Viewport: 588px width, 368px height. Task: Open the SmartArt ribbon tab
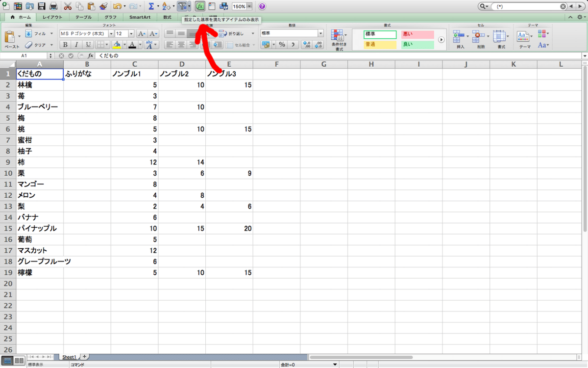click(140, 17)
